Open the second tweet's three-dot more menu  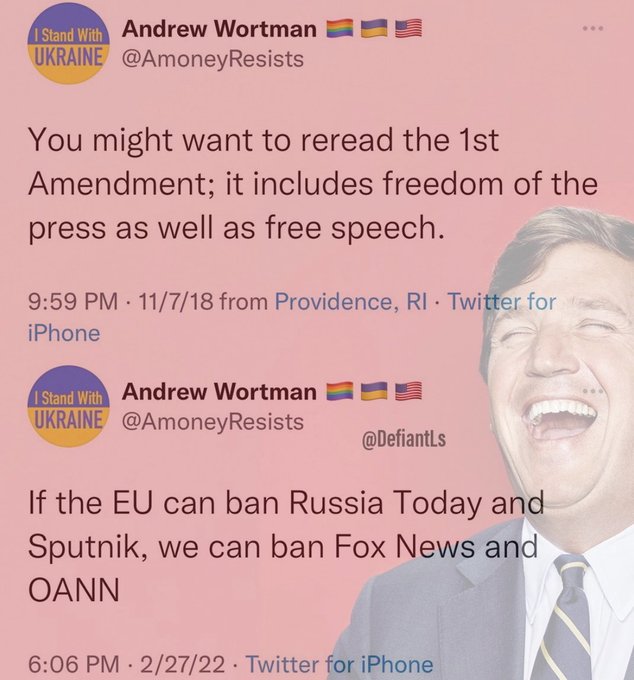click(x=593, y=391)
